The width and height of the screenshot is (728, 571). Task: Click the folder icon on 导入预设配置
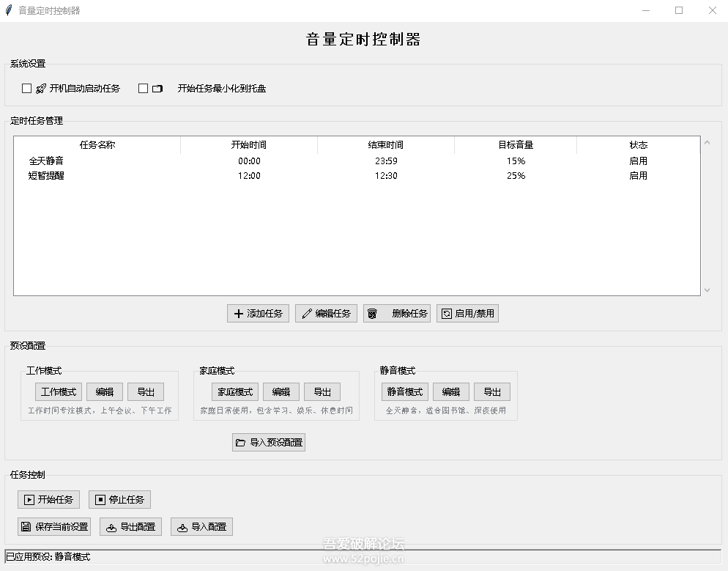tap(240, 442)
